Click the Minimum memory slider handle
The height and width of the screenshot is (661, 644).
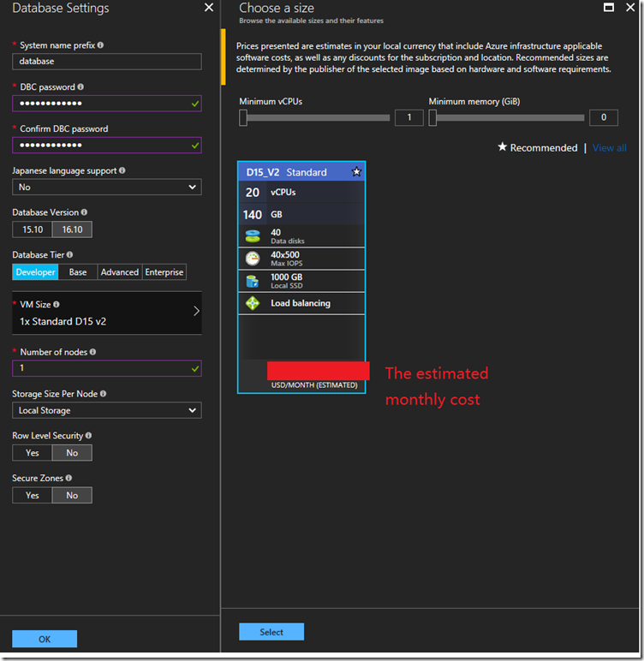(x=432, y=117)
